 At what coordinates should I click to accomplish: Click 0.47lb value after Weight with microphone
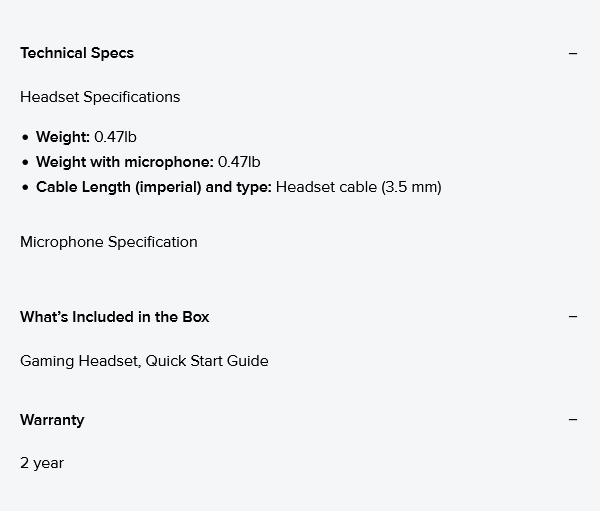pos(239,162)
